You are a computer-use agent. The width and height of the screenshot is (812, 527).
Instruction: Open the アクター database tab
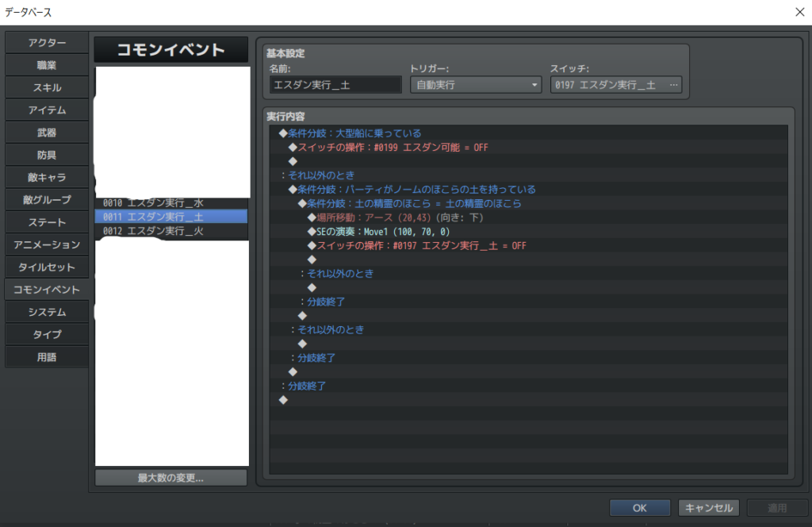47,42
